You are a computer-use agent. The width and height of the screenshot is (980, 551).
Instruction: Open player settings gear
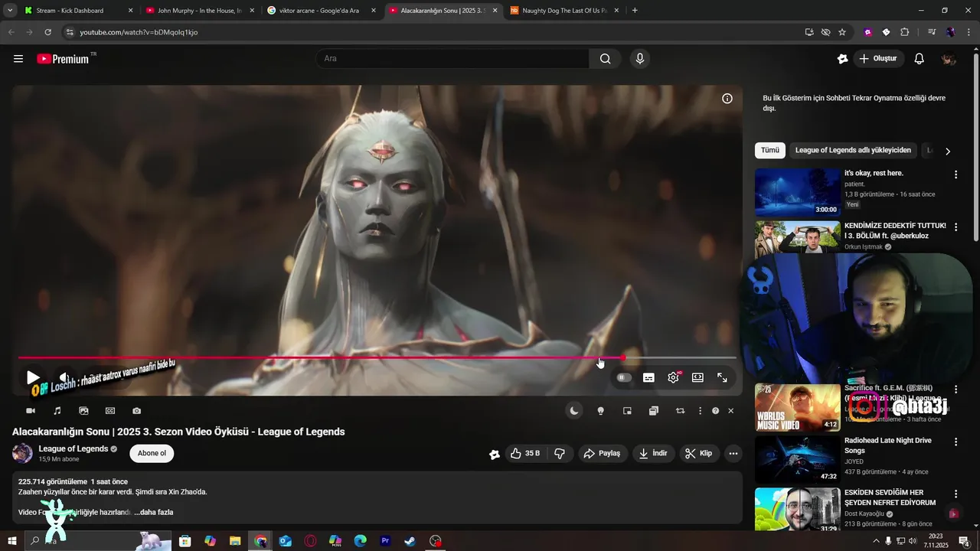pos(673,377)
